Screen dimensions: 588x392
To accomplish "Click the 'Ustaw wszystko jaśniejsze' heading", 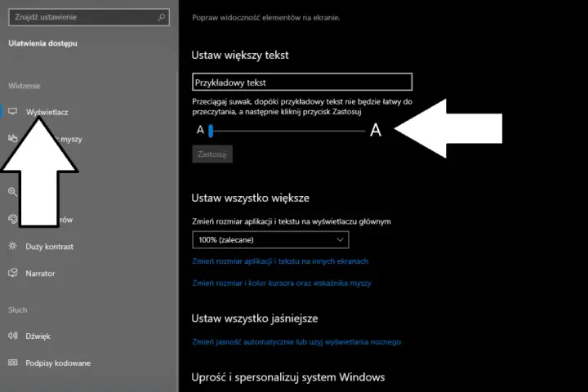I will pos(255,318).
